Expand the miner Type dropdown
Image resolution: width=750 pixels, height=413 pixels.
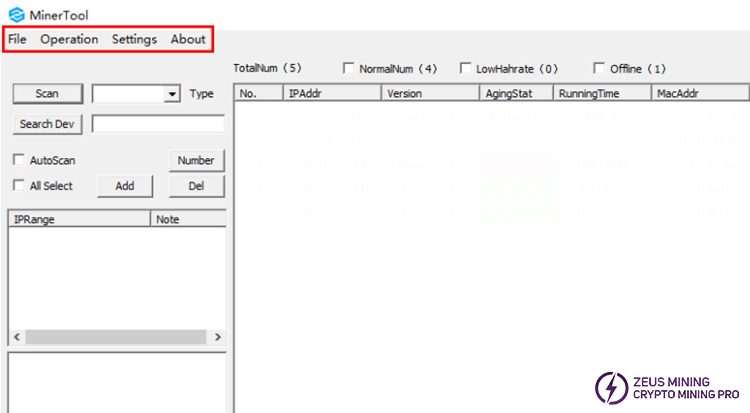pos(172,94)
